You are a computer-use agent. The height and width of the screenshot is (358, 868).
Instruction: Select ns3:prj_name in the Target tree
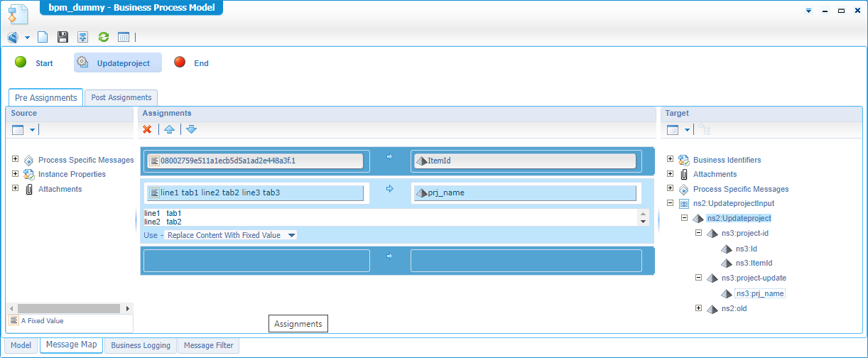760,293
